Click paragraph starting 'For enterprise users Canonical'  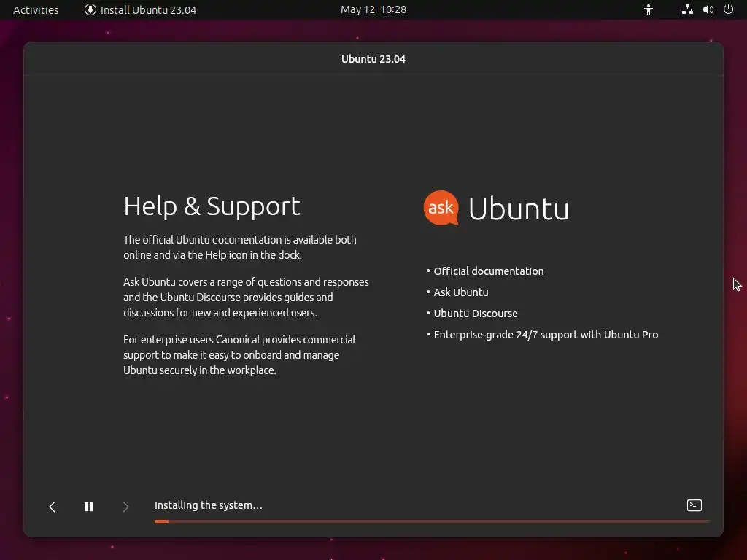pos(239,355)
